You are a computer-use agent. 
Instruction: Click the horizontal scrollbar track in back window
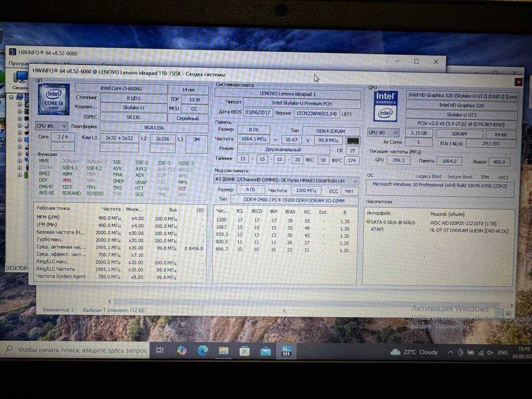coord(306,303)
